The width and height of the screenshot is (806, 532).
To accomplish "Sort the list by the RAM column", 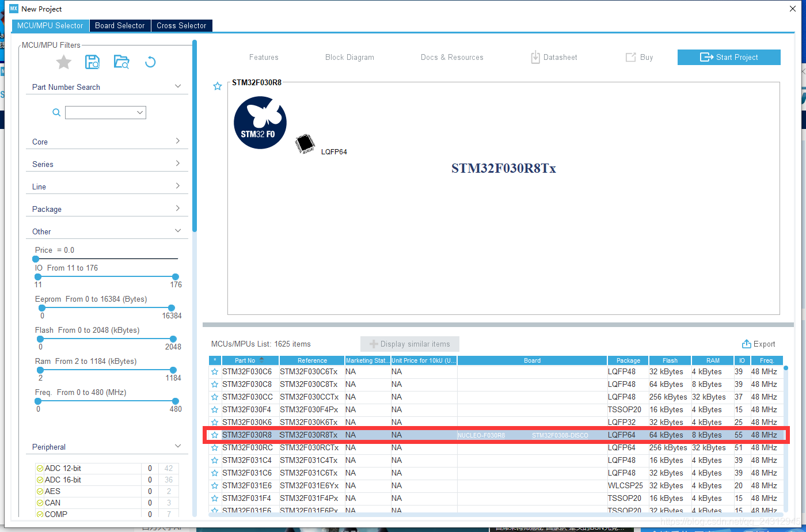I will pos(713,360).
